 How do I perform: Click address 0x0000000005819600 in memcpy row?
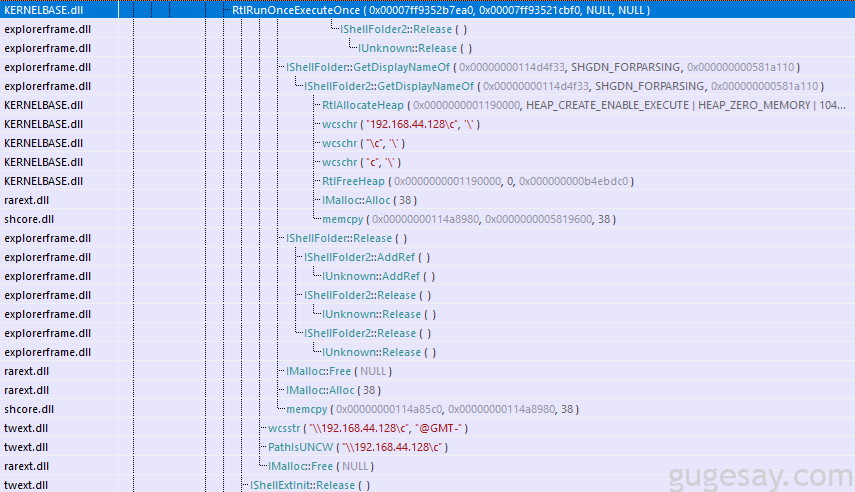coord(538,219)
